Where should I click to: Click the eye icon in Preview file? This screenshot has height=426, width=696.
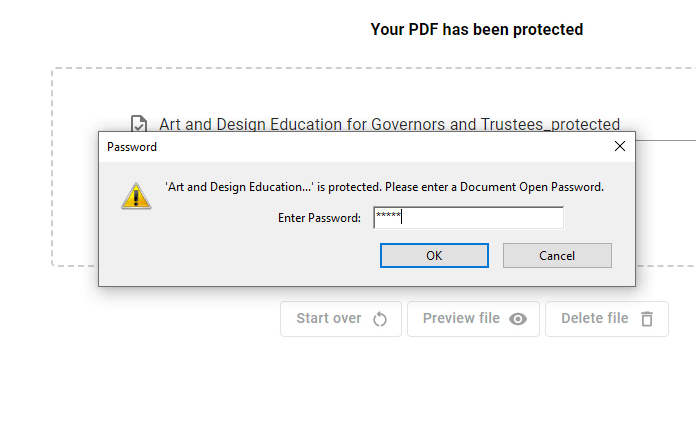(x=518, y=319)
